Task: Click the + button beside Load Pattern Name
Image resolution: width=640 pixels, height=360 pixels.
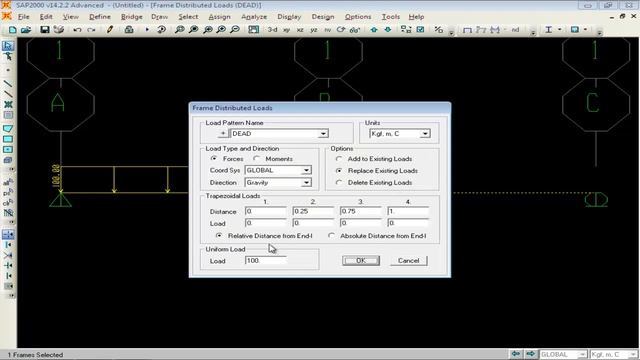Action: click(223, 133)
